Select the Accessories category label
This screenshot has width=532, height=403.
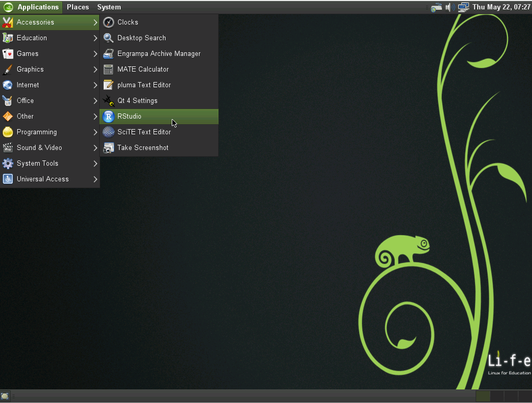pyautogui.click(x=36, y=22)
